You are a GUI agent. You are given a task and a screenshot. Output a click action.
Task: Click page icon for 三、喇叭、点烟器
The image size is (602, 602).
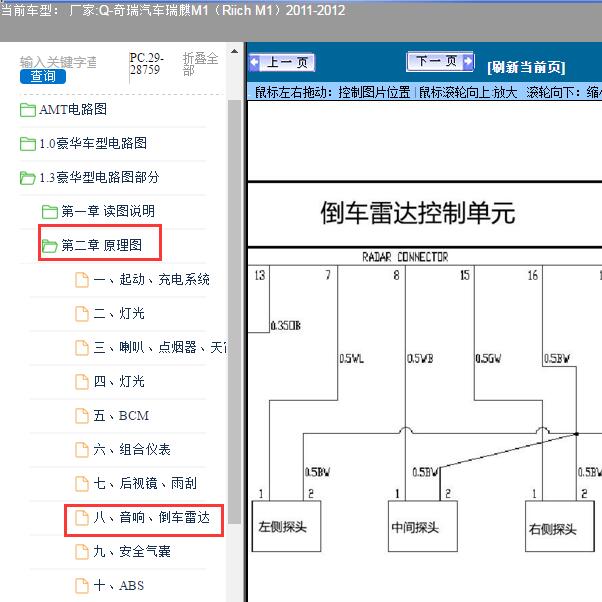pyautogui.click(x=81, y=348)
